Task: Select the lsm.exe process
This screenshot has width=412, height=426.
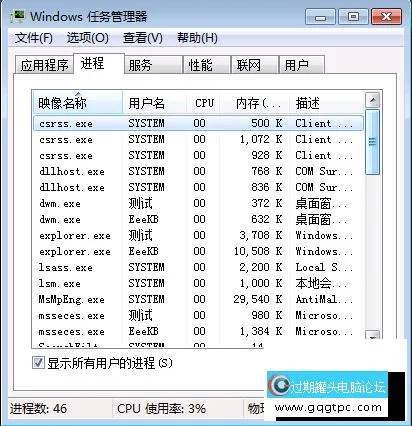Action: [198, 283]
